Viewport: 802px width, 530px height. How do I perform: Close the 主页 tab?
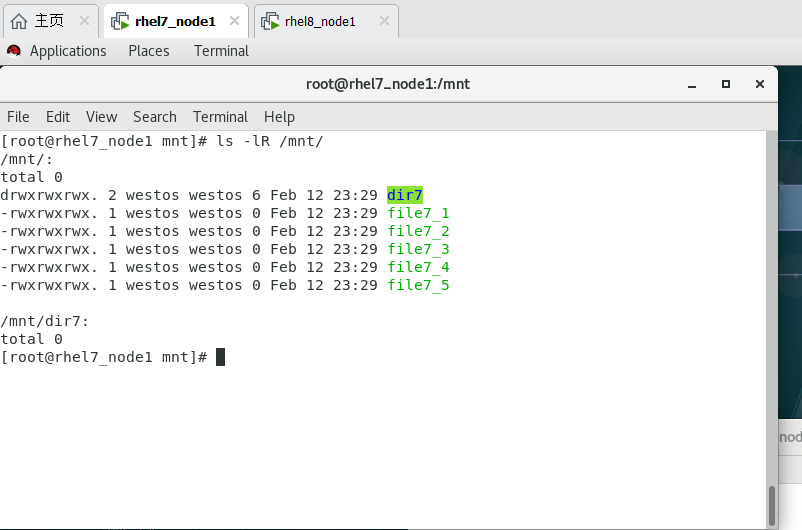[84, 21]
